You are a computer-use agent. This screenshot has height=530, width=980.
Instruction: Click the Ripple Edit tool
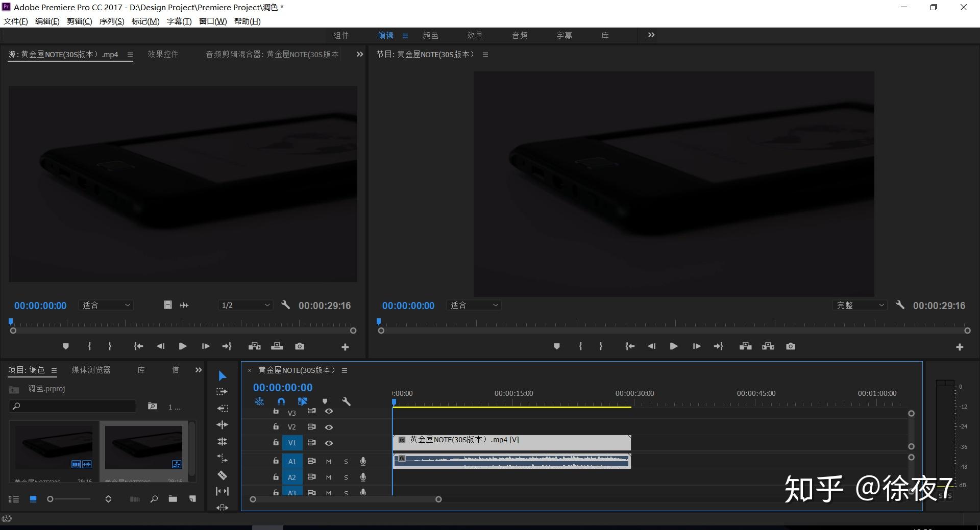[222, 409]
